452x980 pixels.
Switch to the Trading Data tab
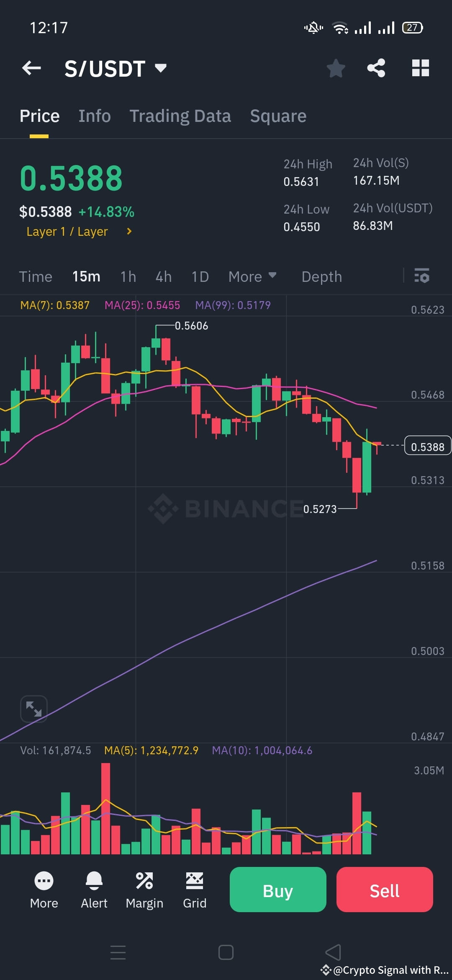tap(180, 116)
